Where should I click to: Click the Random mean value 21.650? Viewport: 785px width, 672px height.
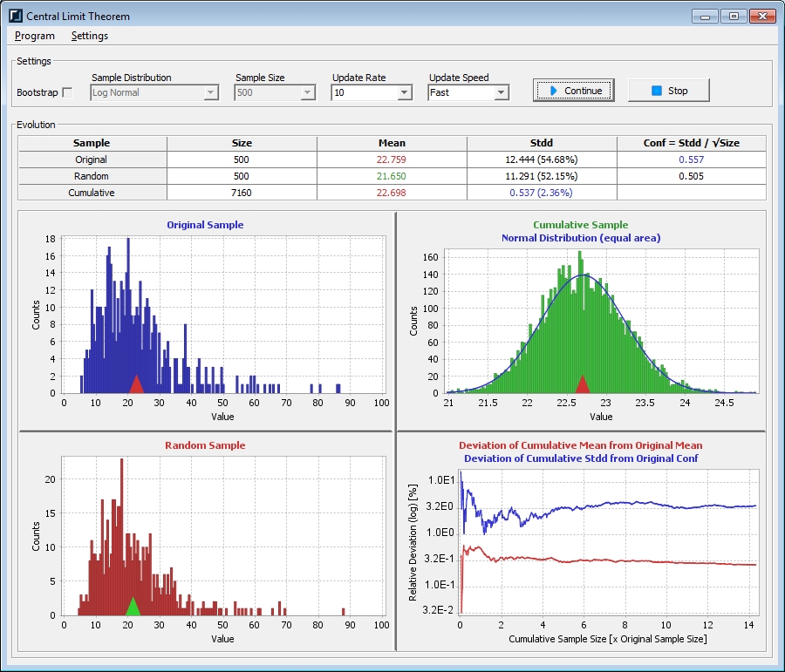(x=392, y=176)
